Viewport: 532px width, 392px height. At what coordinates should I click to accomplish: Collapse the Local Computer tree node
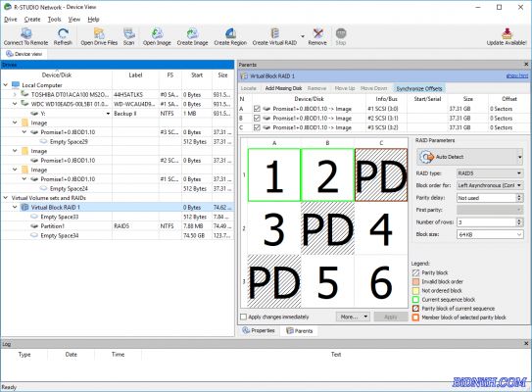6,85
